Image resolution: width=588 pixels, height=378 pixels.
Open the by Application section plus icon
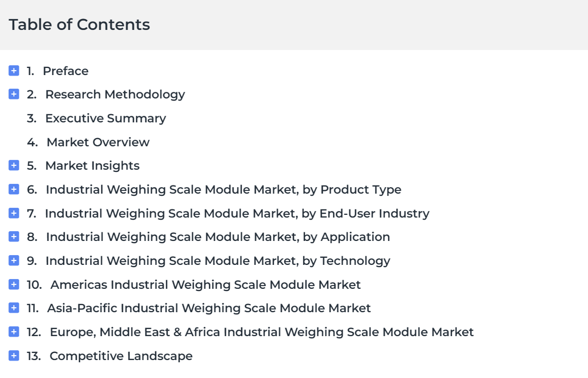(x=14, y=237)
